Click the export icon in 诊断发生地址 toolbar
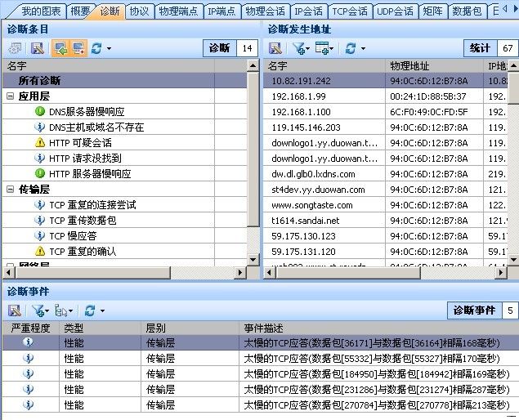Viewport: 519px width, 420px height. pyautogui.click(x=275, y=48)
